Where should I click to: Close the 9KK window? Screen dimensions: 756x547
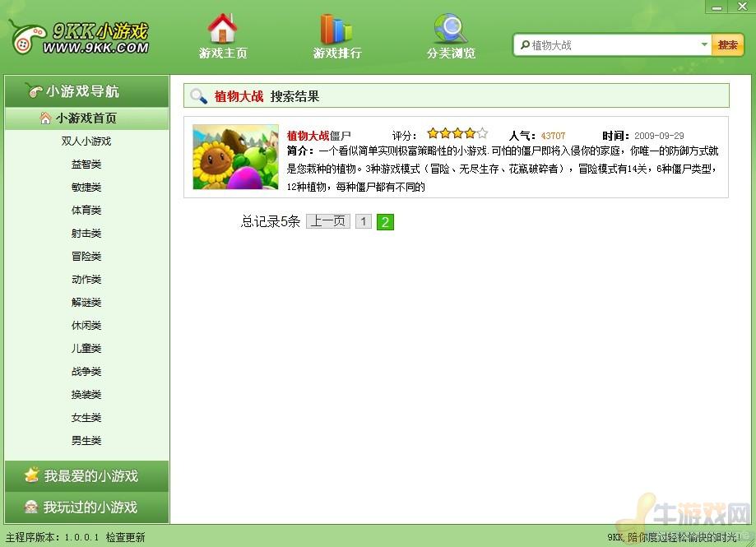pos(742,7)
